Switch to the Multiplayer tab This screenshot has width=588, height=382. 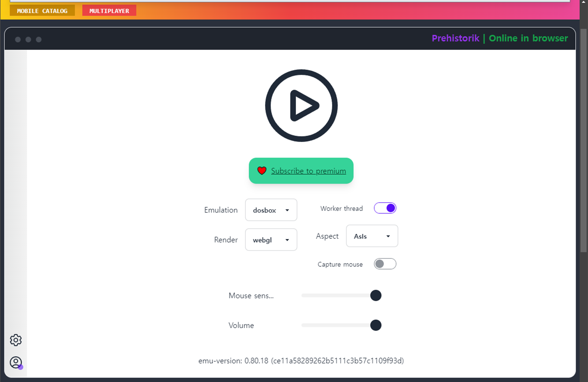[x=109, y=11]
